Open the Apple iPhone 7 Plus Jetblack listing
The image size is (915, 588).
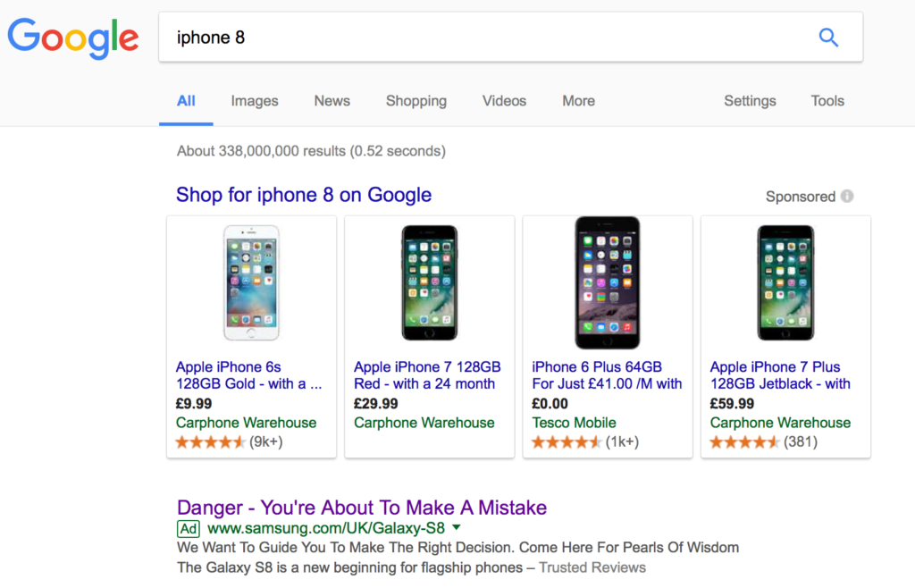(x=780, y=375)
